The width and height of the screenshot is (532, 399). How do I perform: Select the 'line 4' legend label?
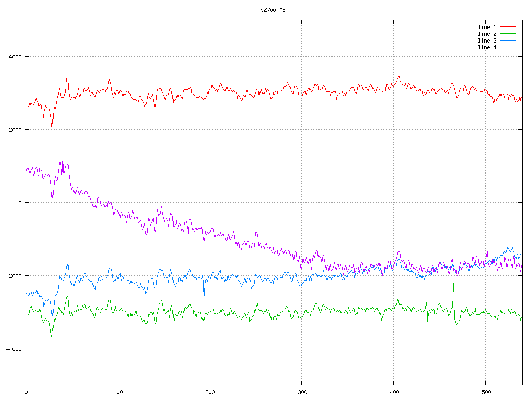coord(487,47)
